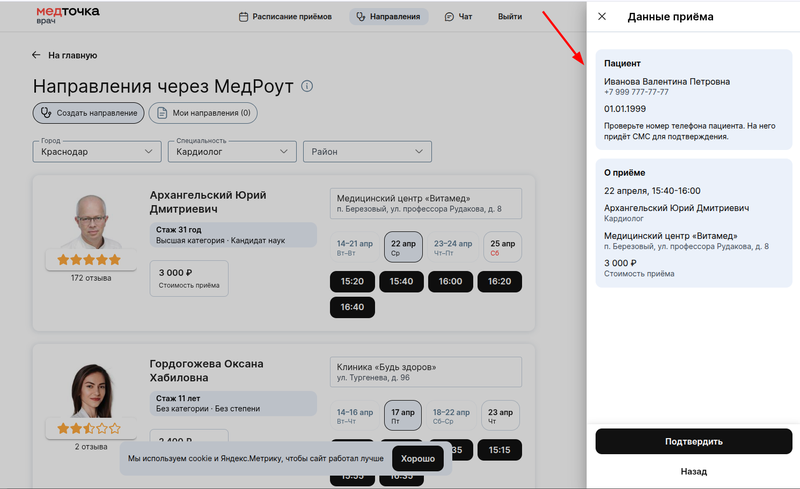
Task: Click Выйти in the top menu
Action: [x=510, y=17]
